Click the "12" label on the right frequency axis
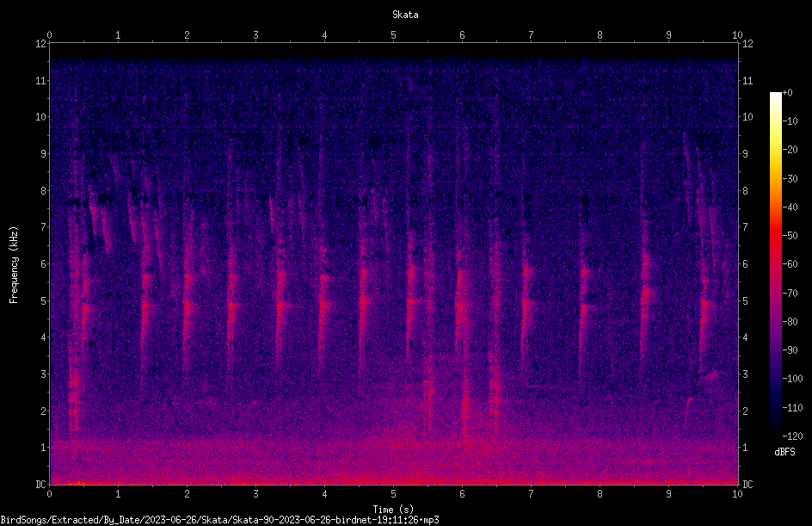The width and height of the screenshot is (812, 526). point(747,43)
